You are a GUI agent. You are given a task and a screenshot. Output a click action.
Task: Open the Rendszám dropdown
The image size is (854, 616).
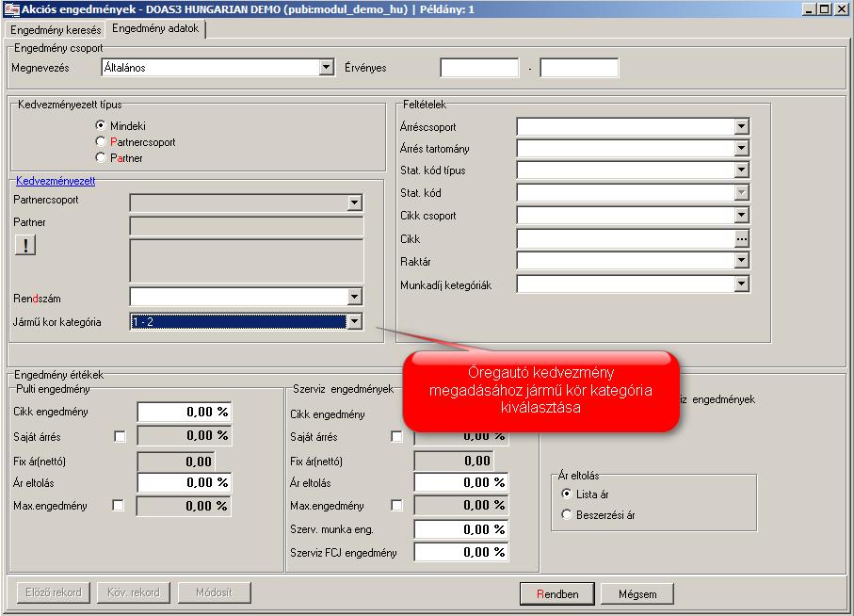coord(355,297)
